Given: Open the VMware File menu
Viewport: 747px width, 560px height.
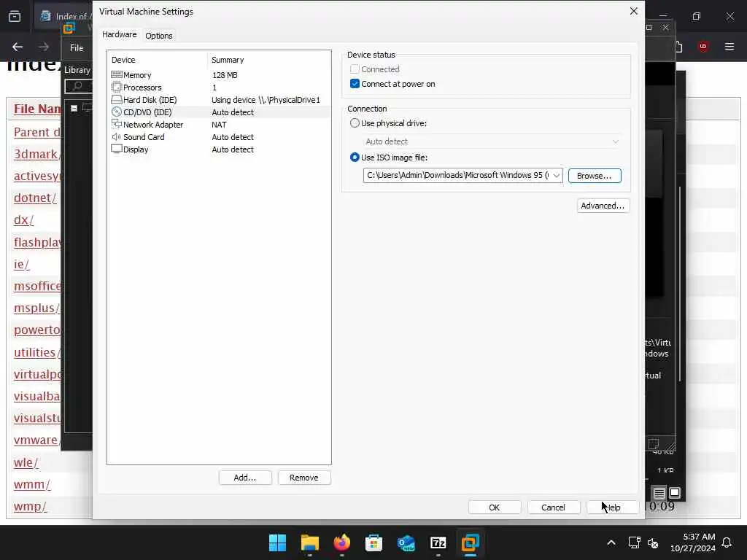Looking at the screenshot, I should click(76, 47).
